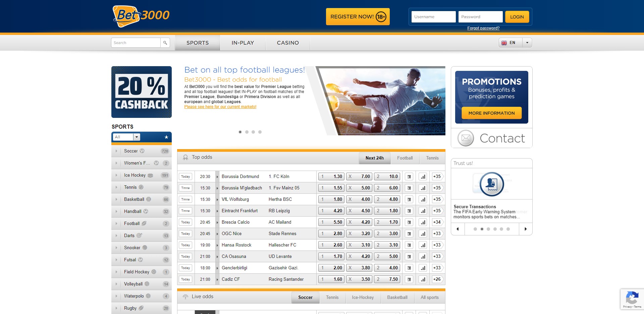Click the Password input field
This screenshot has width=644, height=314.
(480, 17)
